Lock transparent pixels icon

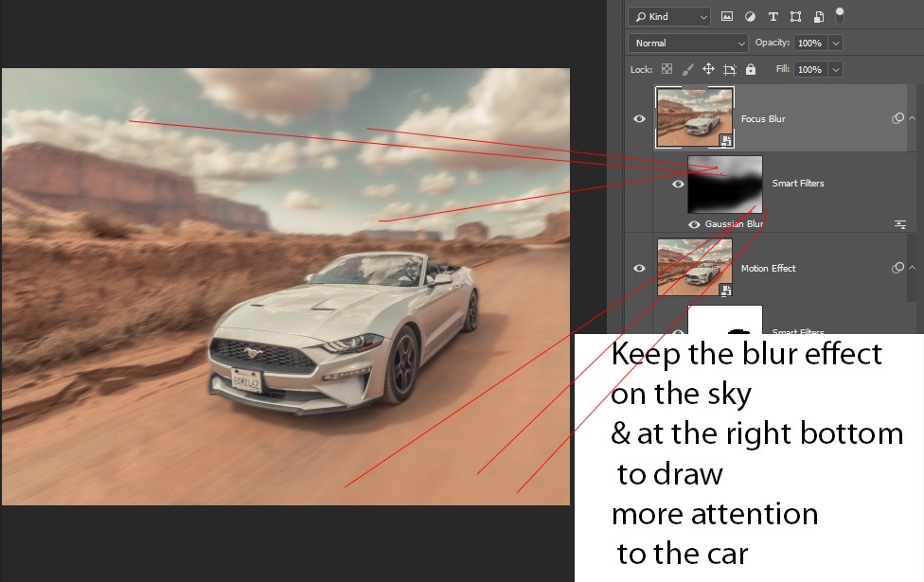(666, 70)
